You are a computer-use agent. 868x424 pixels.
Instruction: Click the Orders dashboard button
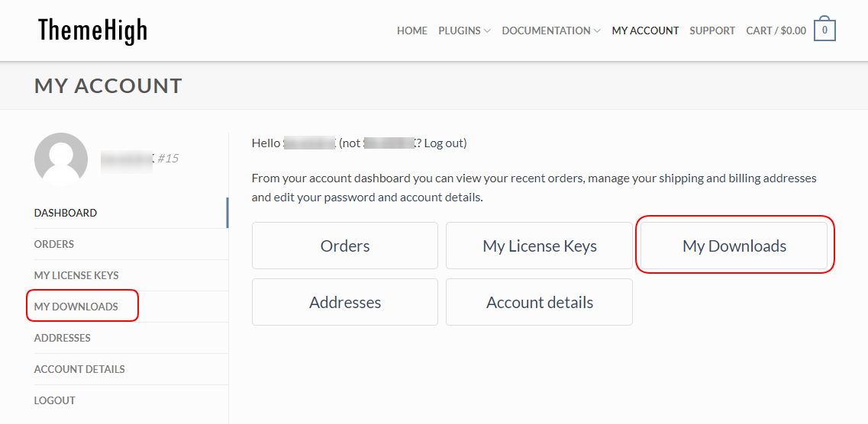click(x=345, y=246)
